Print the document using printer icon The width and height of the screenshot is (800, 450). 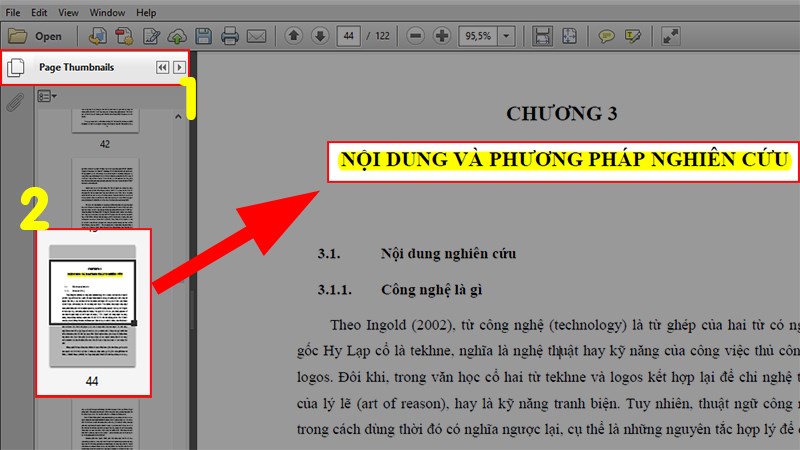coord(230,36)
